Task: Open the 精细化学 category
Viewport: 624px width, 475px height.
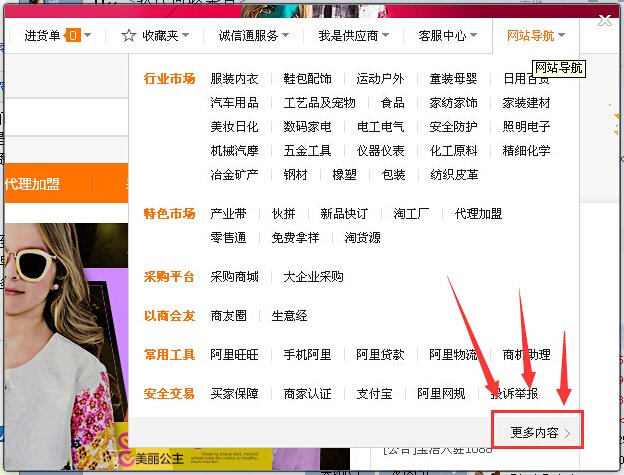Action: coord(526,150)
